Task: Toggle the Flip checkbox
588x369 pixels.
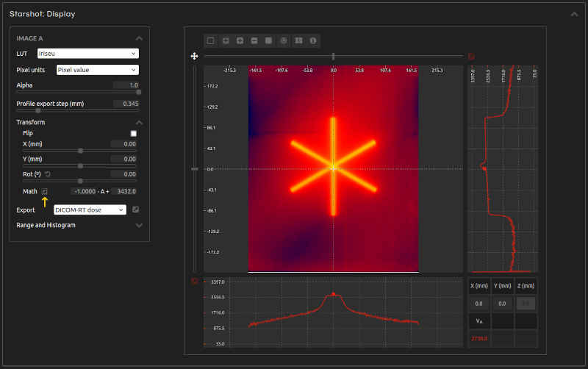Action: (134, 134)
